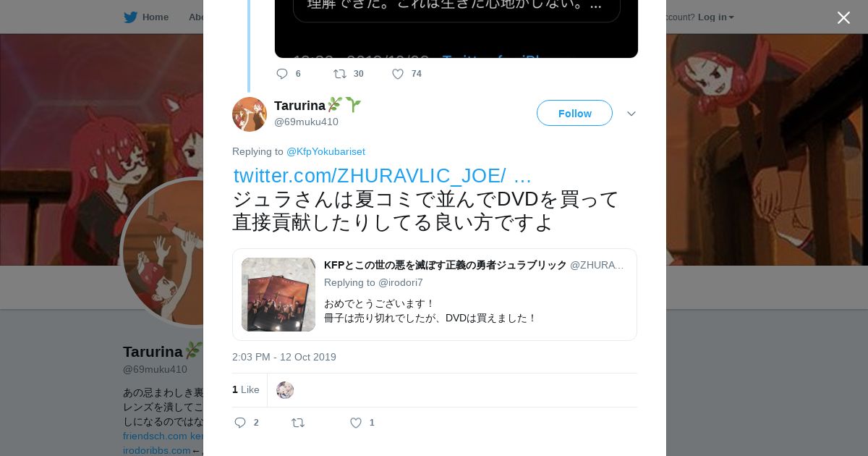Viewport: 868px width, 456px height.
Task: Follow the Tarurina account
Action: (x=574, y=113)
